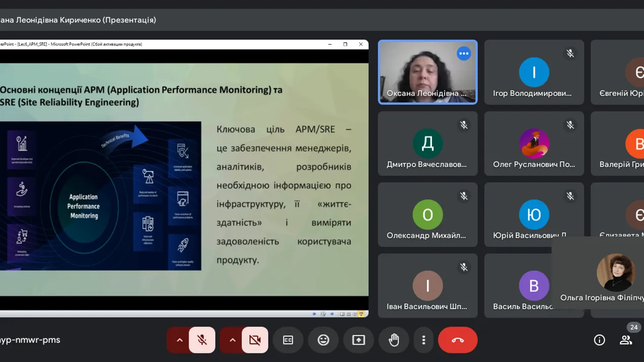644x362 pixels.
Task: Click PowerPoint slide sorter view icon
Action: click(x=348, y=314)
